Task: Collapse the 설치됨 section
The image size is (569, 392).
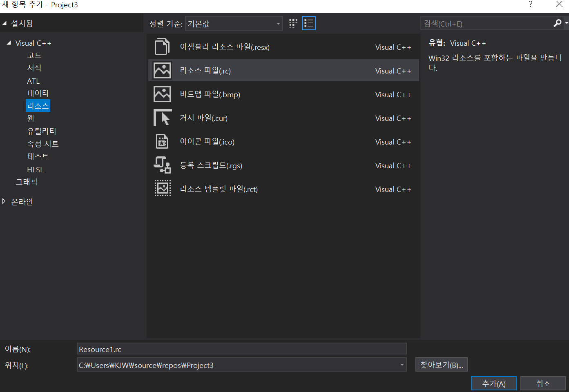Action: click(x=4, y=23)
